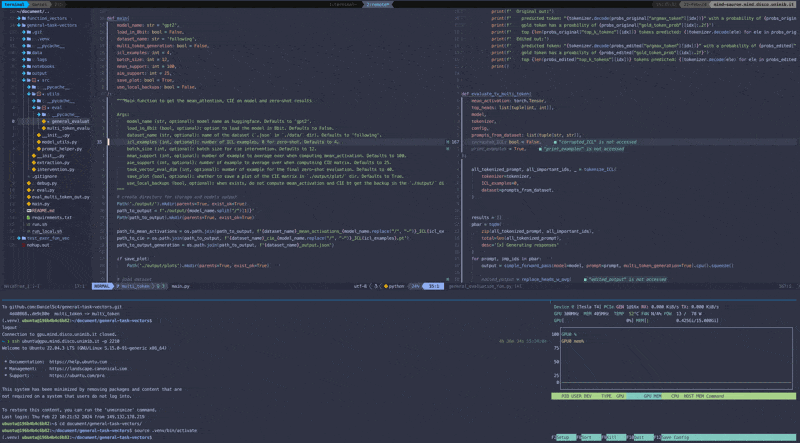Viewport: 800px width, 443px height.
Task: Open run_local.sh in file tree
Action: pos(46,231)
